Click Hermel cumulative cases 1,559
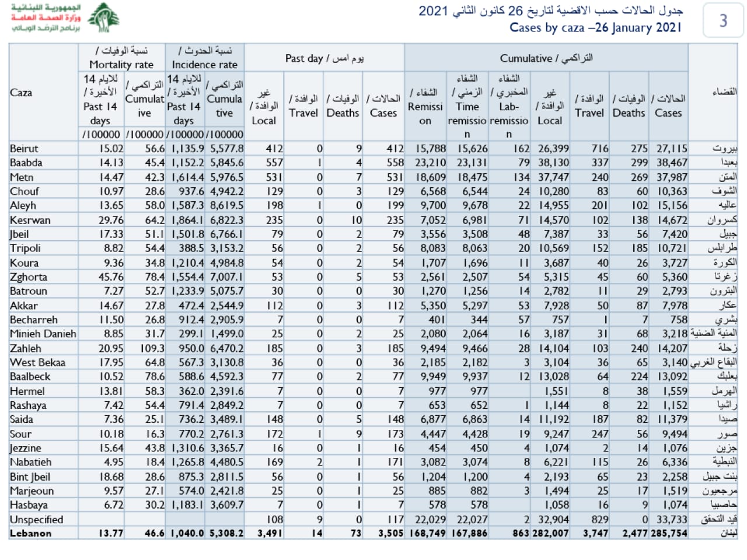747x560 pixels. (x=675, y=391)
